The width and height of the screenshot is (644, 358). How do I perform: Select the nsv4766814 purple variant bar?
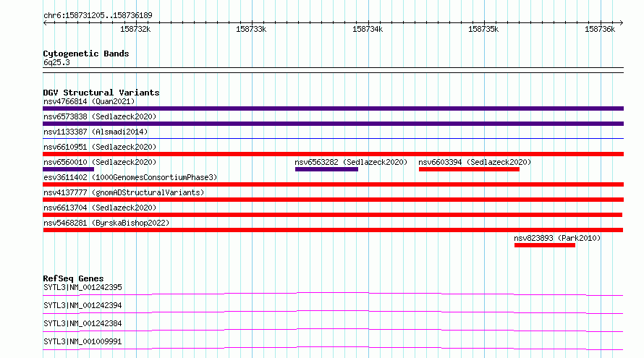[333, 108]
